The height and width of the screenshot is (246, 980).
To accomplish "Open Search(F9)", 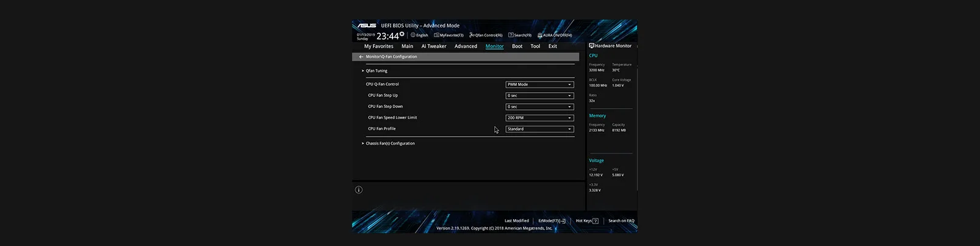I will 523,35.
